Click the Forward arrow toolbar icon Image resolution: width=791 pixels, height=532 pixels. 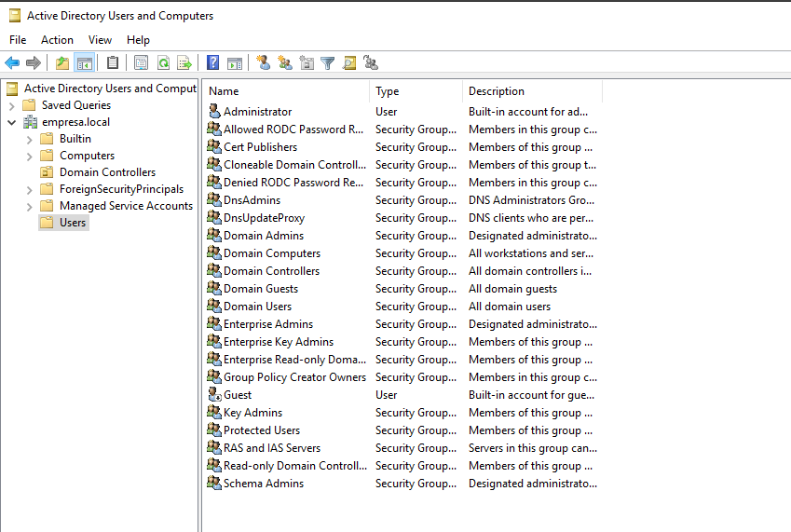pyautogui.click(x=34, y=63)
